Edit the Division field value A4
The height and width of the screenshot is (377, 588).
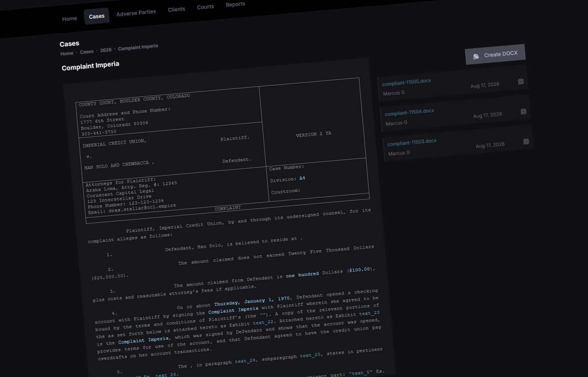302,178
